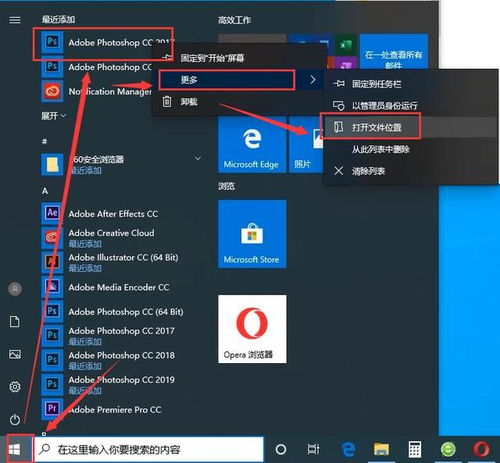Click the Windows Start button
Image resolution: width=500 pixels, height=463 pixels.
click(15, 449)
